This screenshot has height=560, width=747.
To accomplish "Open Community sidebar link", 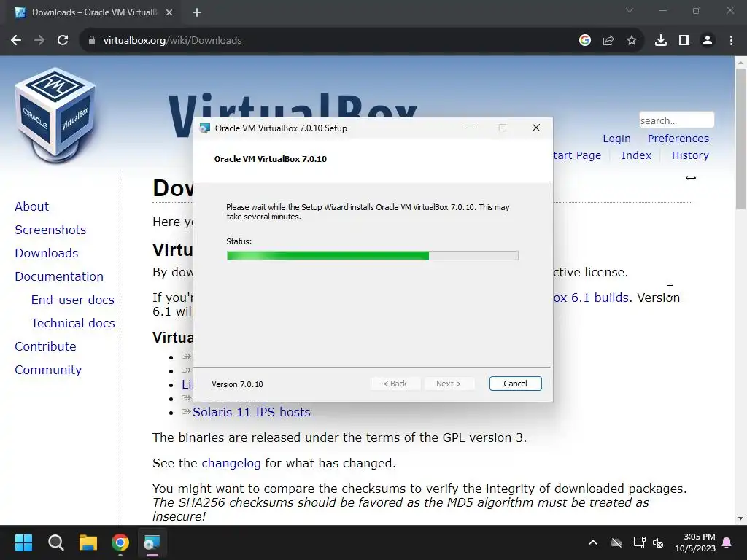I will click(48, 370).
